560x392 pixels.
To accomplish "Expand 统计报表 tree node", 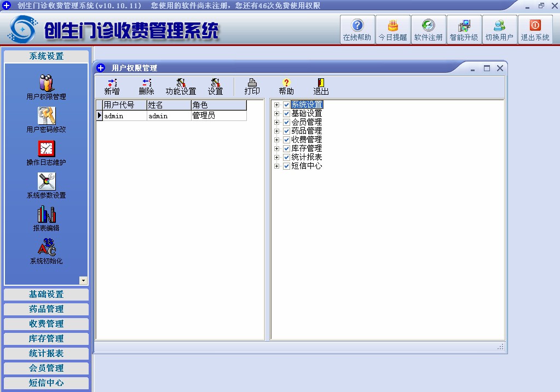I will click(x=276, y=157).
